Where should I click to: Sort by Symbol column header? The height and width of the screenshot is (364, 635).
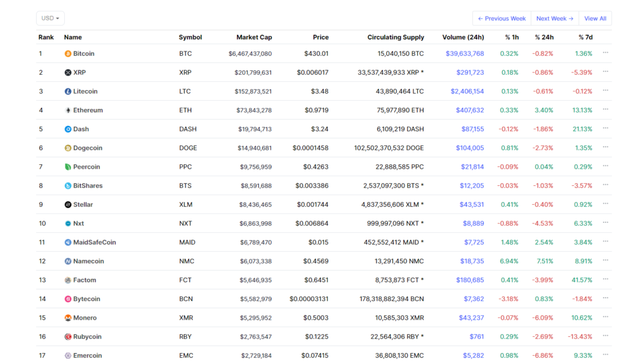pos(190,37)
